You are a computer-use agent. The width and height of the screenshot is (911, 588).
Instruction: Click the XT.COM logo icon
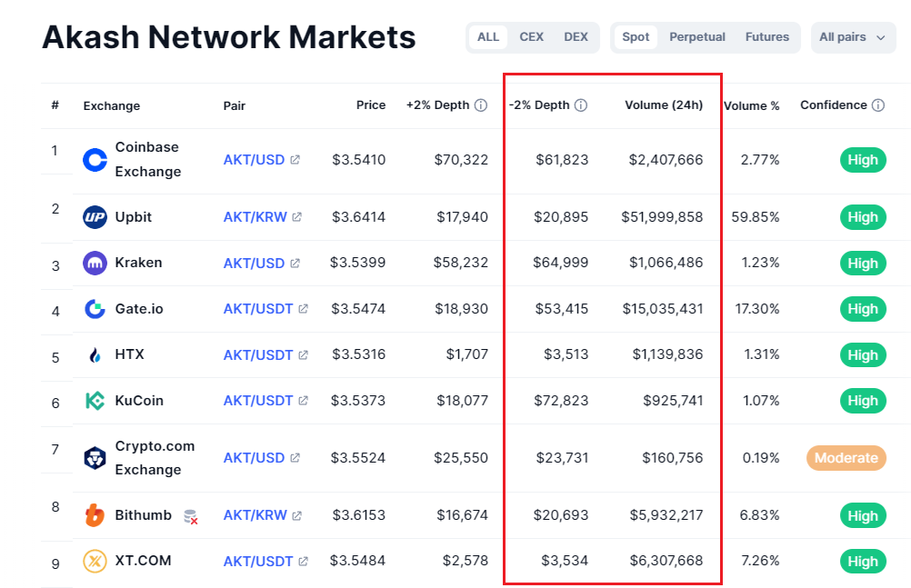click(x=95, y=562)
